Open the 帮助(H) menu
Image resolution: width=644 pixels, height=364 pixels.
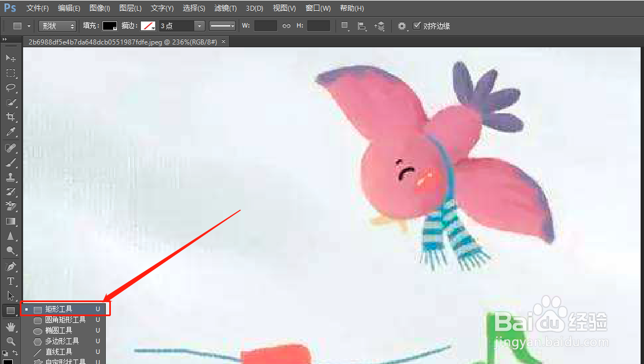[x=352, y=8]
